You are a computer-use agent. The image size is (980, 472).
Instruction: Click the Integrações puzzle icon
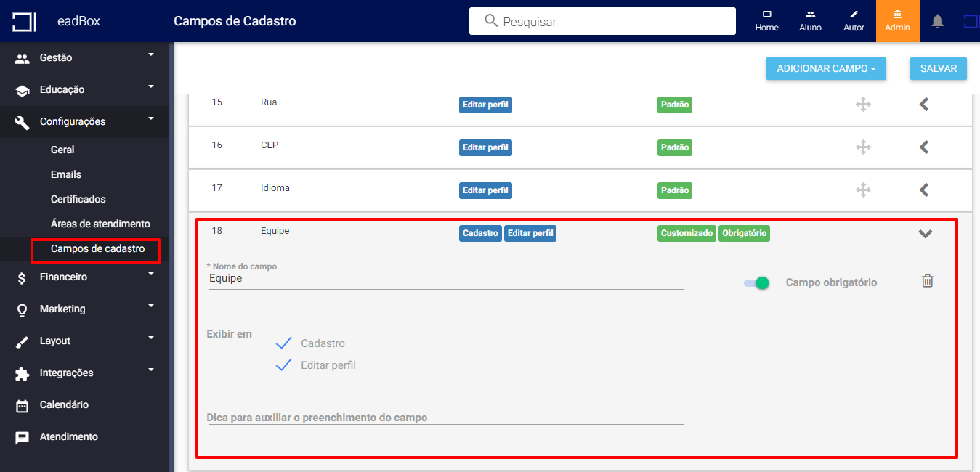(23, 373)
